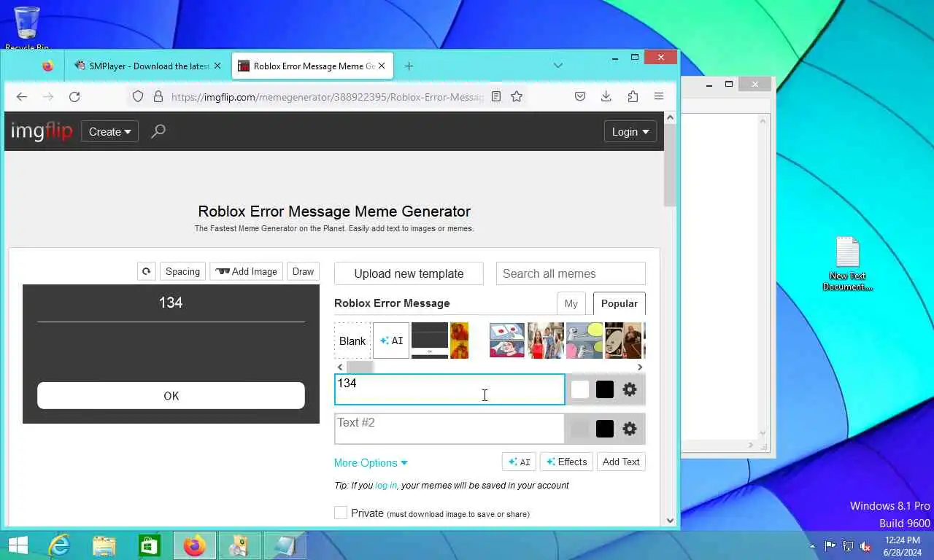Pick white font color for text 134
This screenshot has width=934, height=560.
tap(580, 389)
